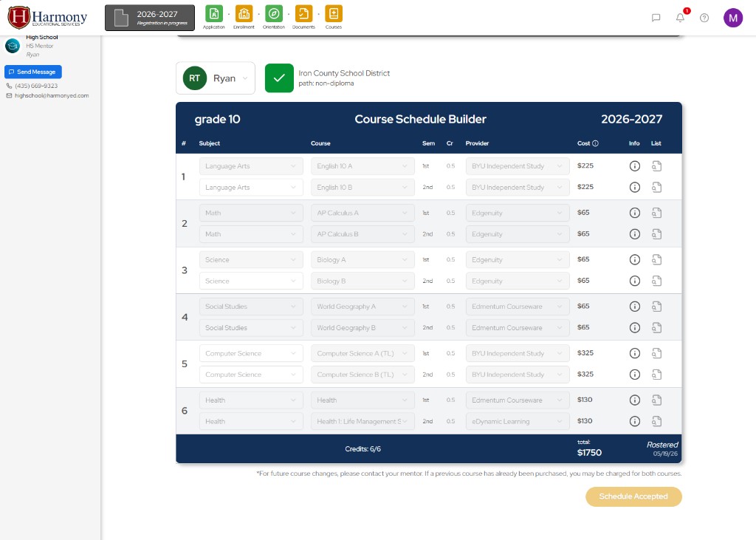
Task: Show info for Biology A
Action: pyautogui.click(x=634, y=259)
